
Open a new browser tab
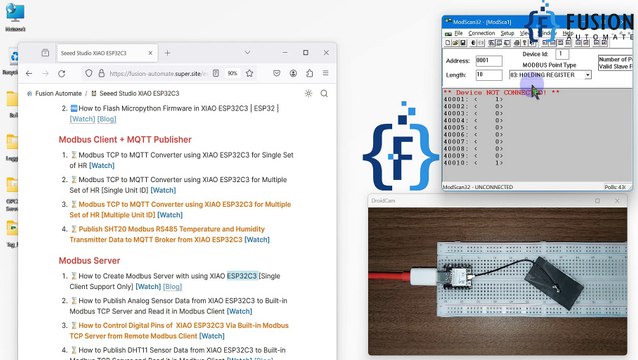point(167,53)
